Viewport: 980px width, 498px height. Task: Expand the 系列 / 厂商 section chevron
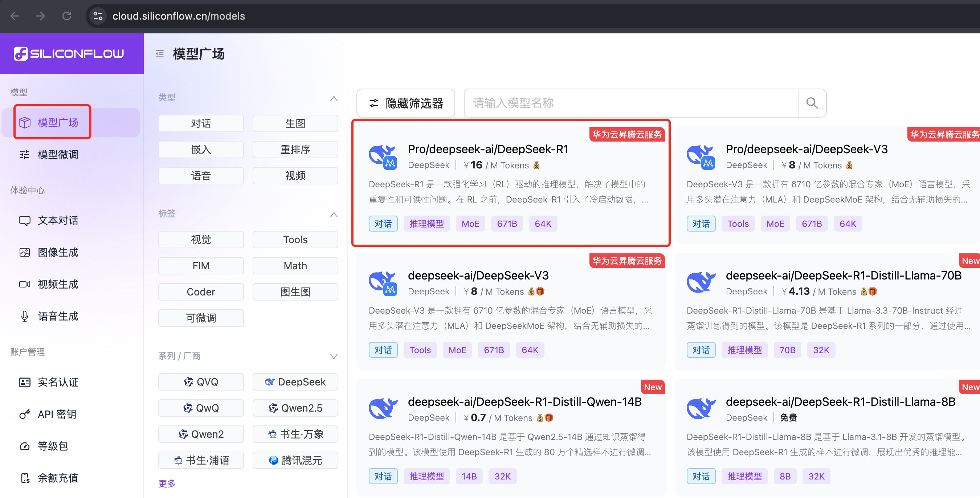coord(334,356)
